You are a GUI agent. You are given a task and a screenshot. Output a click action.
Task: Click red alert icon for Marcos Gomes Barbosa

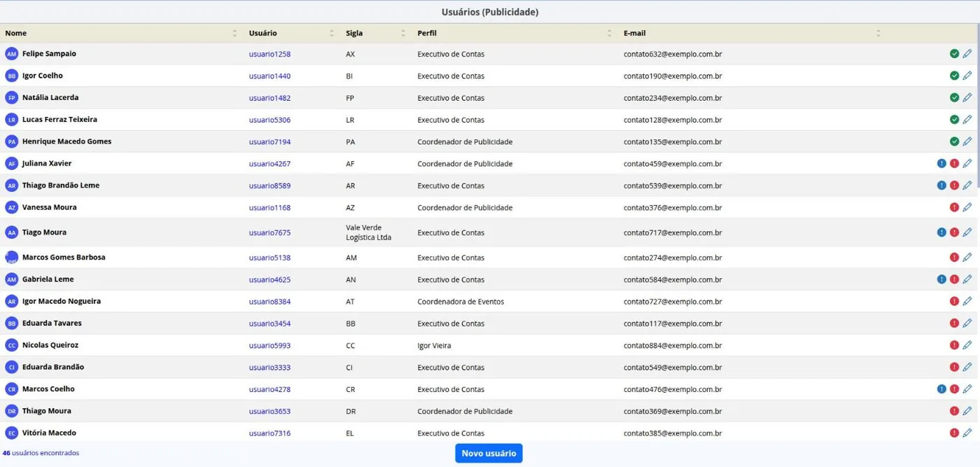point(954,258)
